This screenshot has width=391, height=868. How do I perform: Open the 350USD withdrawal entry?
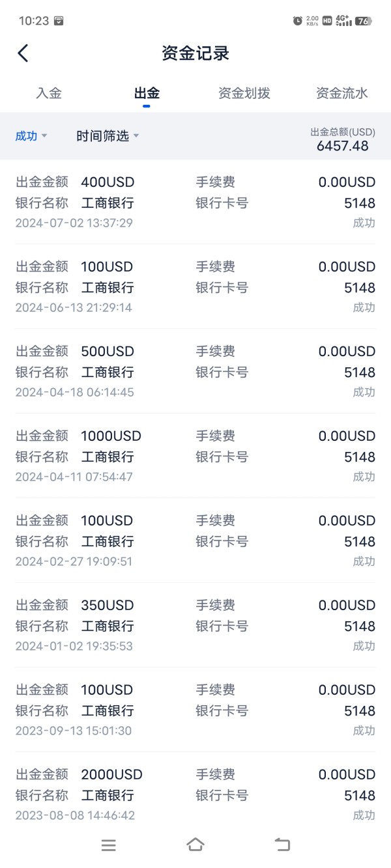tap(195, 625)
